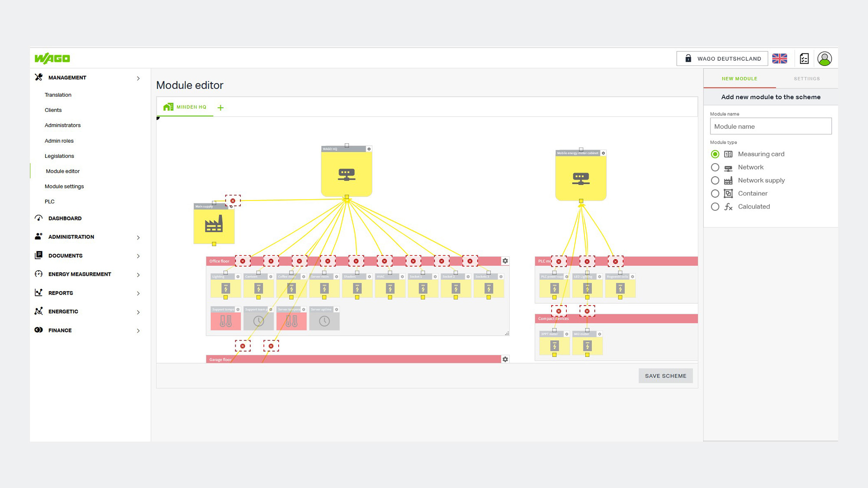Open Module settings menu item
This screenshot has height=488, width=868.
[x=64, y=187]
